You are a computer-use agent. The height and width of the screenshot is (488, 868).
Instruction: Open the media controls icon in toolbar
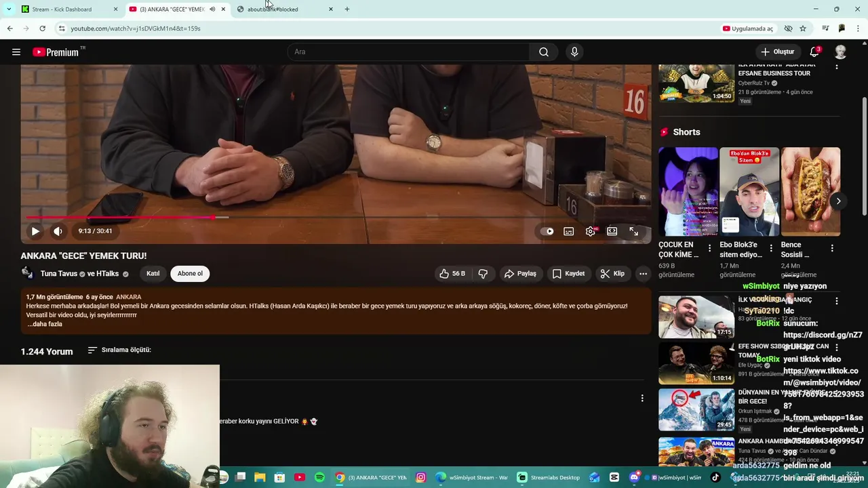(825, 28)
